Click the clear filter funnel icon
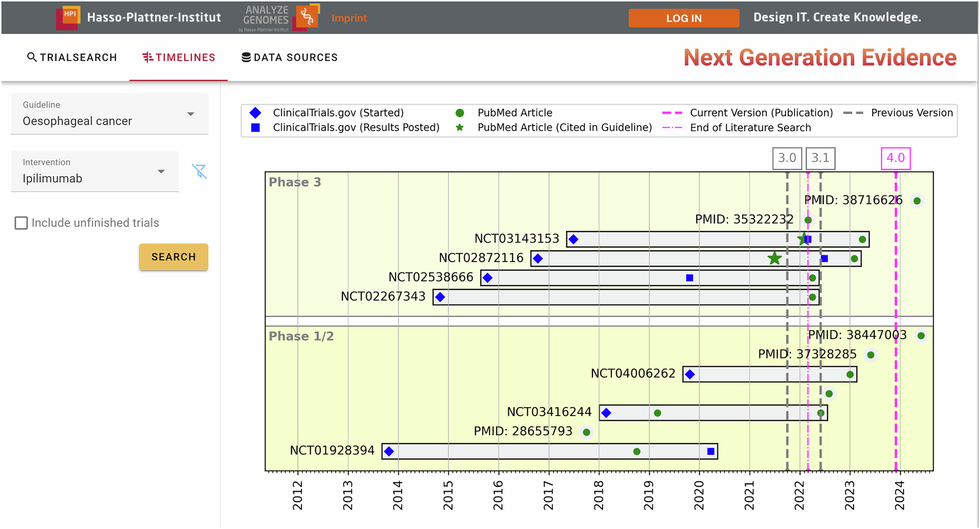The image size is (980, 529). 199,171
